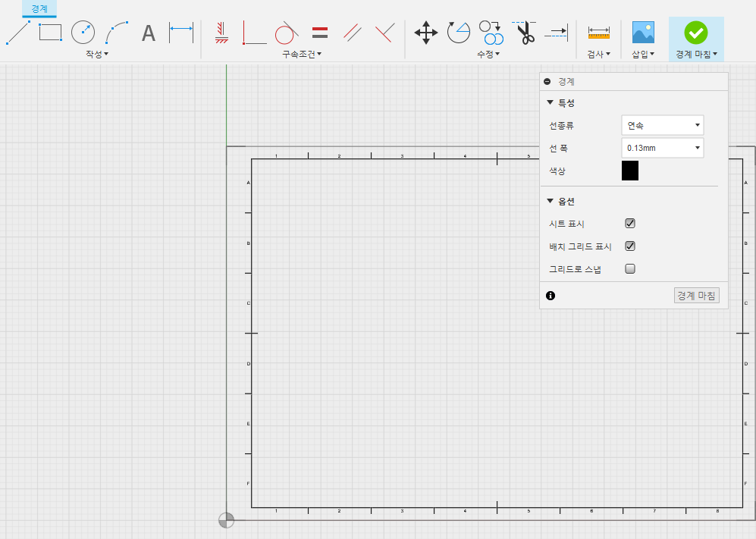This screenshot has height=539, width=756.
Task: Open the 작성 dropdown menu
Action: point(97,54)
